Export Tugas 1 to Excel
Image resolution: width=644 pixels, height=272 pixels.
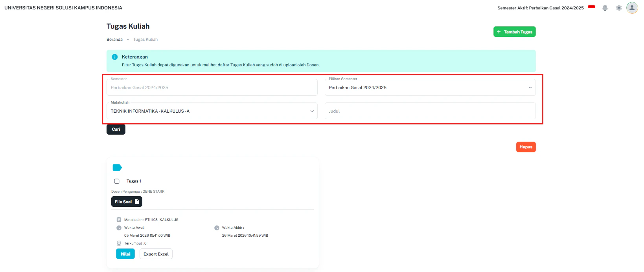point(156,254)
